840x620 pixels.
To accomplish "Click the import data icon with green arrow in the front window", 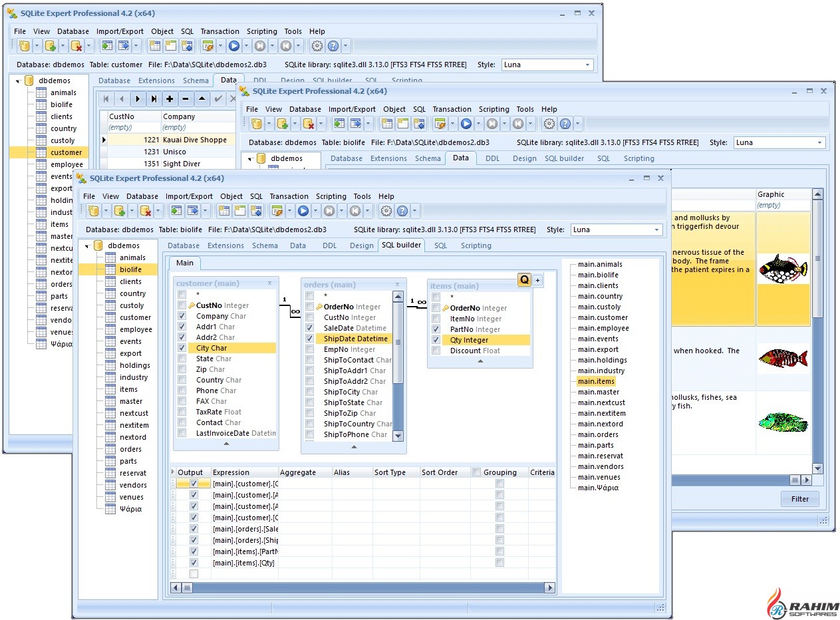I will point(176,211).
